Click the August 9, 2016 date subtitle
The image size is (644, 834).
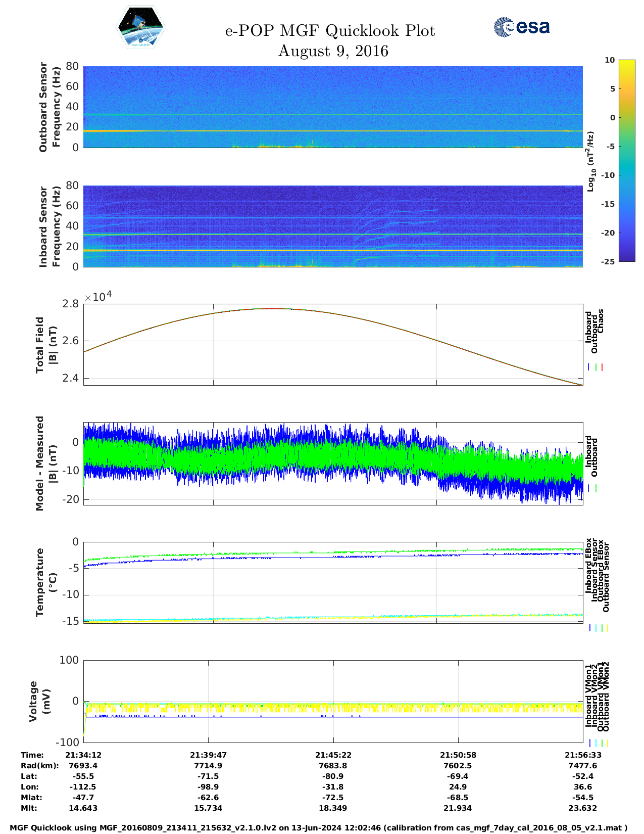[x=333, y=51]
